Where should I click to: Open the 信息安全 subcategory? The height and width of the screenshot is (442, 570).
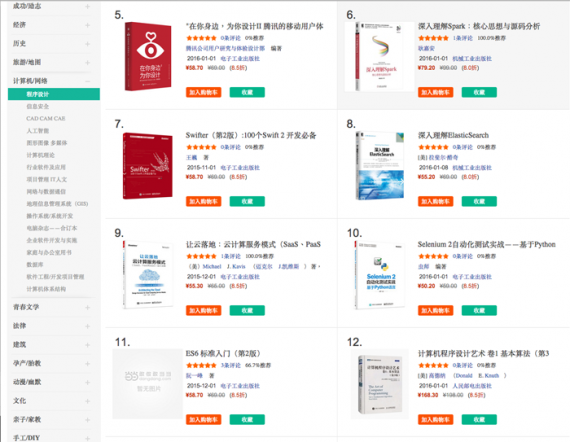pos(37,107)
